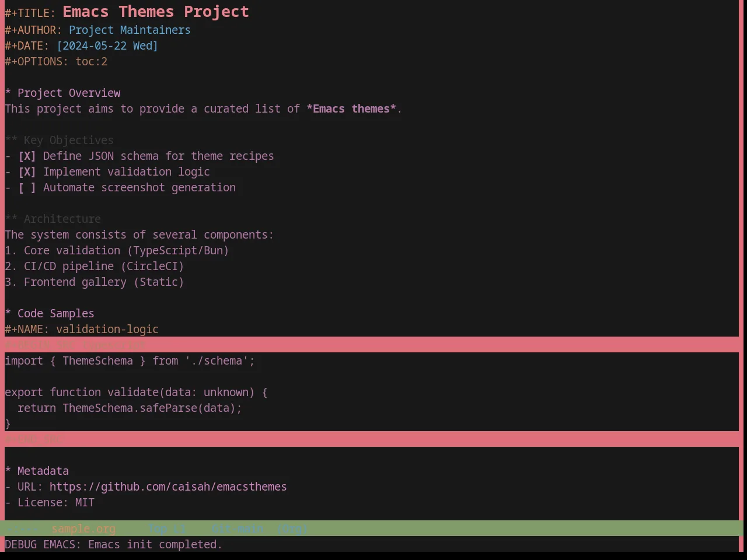Click the sample.org buffer name in mode line
The width and height of the screenshot is (747, 560).
(83, 528)
